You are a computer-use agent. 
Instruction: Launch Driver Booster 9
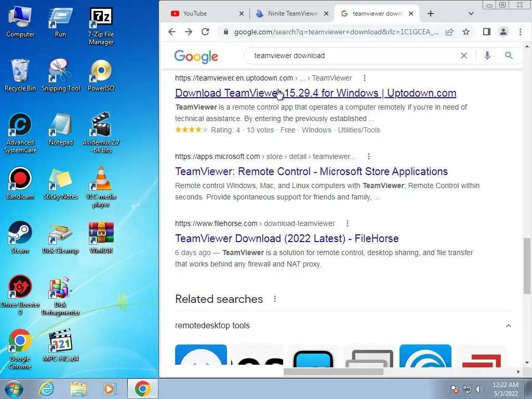[20, 295]
